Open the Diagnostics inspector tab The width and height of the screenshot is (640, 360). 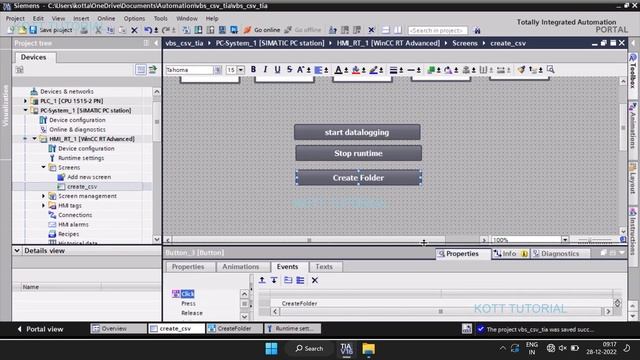560,253
